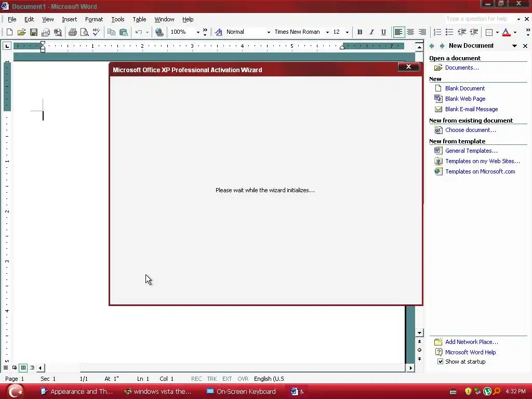
Task: Click the Add Network Place link
Action: coord(472,342)
